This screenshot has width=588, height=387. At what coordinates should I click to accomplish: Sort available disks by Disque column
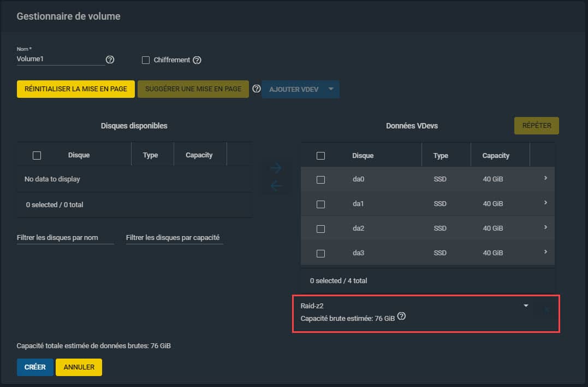point(79,155)
